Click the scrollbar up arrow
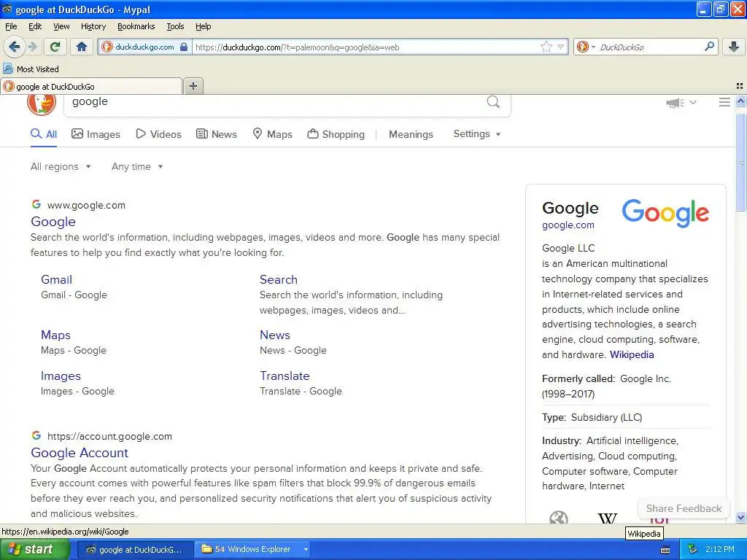Image resolution: width=747 pixels, height=560 pixels. click(x=740, y=101)
